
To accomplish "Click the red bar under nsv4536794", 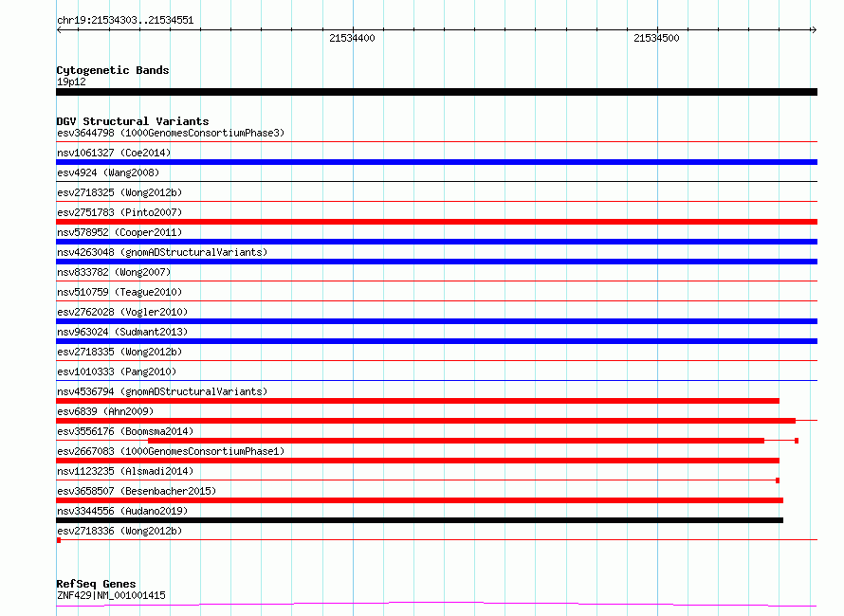I will (x=417, y=401).
